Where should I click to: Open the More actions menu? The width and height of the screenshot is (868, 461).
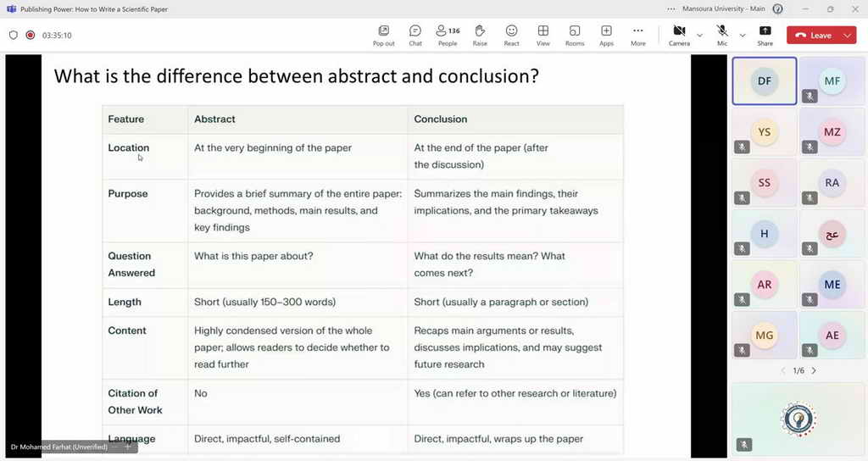[637, 36]
